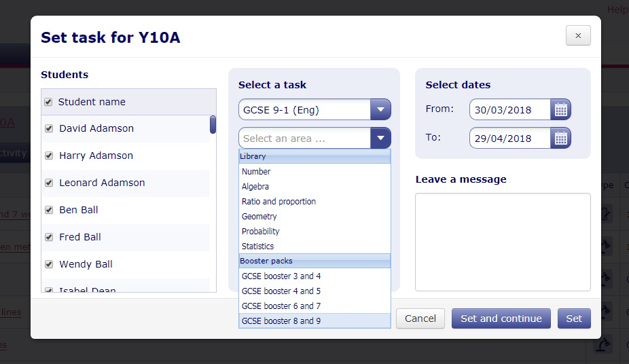Toggle the Student name select-all checkbox

48,102
